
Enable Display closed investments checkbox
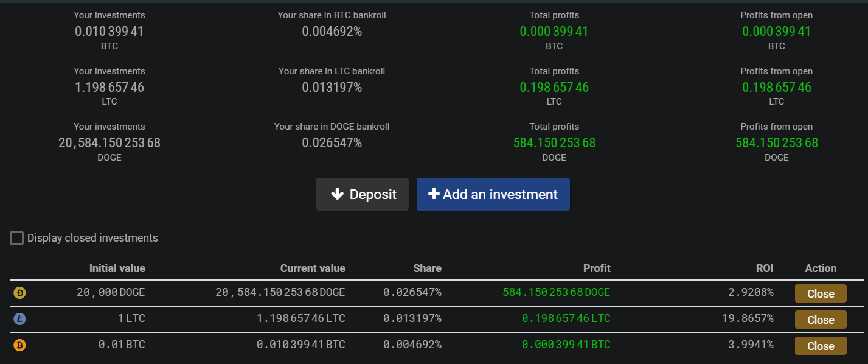click(16, 238)
